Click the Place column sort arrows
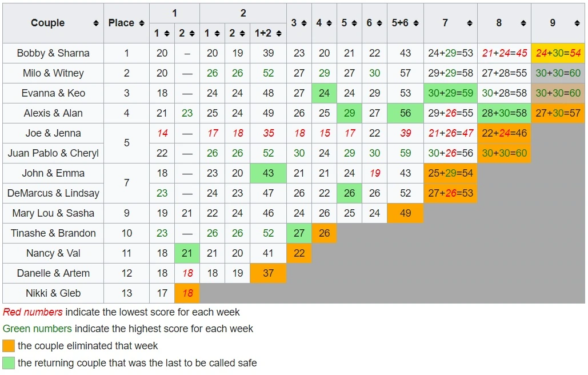The height and width of the screenshot is (375, 588). click(x=139, y=23)
